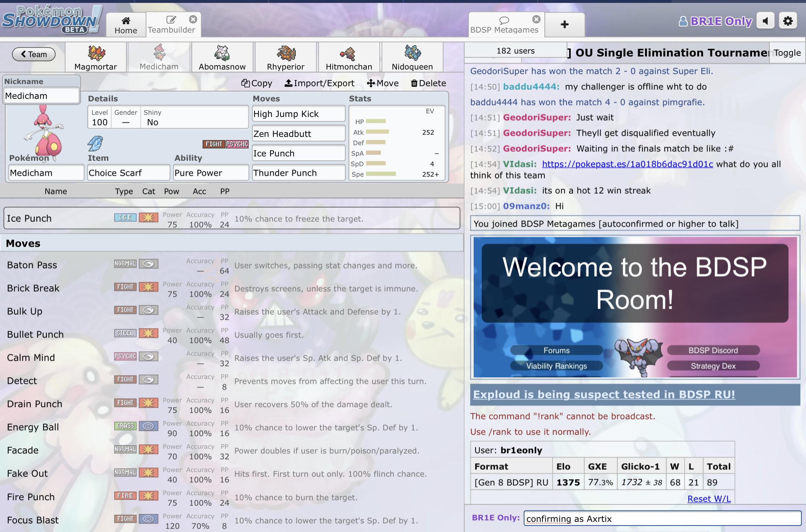Open new room with plus icon
806x532 pixels.
pyautogui.click(x=564, y=25)
